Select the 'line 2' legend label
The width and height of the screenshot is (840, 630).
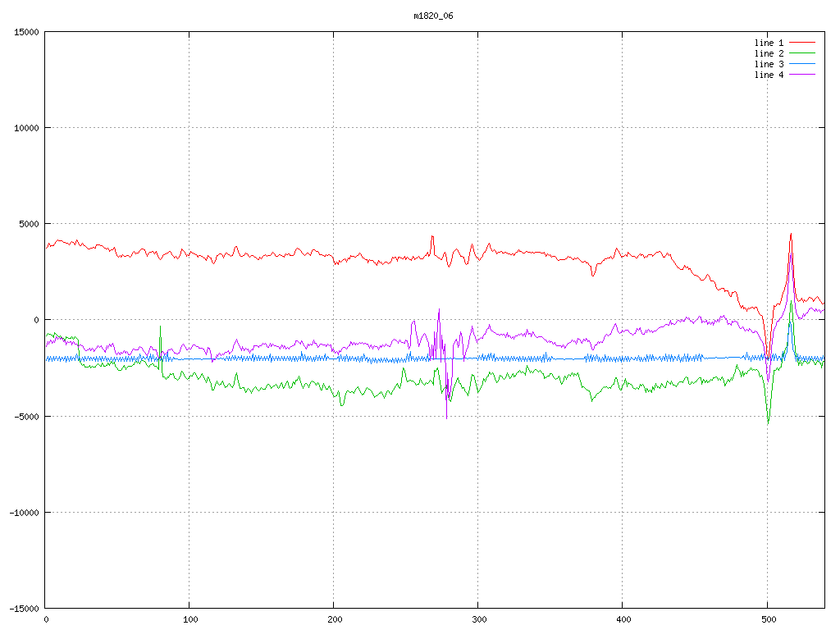(x=769, y=53)
